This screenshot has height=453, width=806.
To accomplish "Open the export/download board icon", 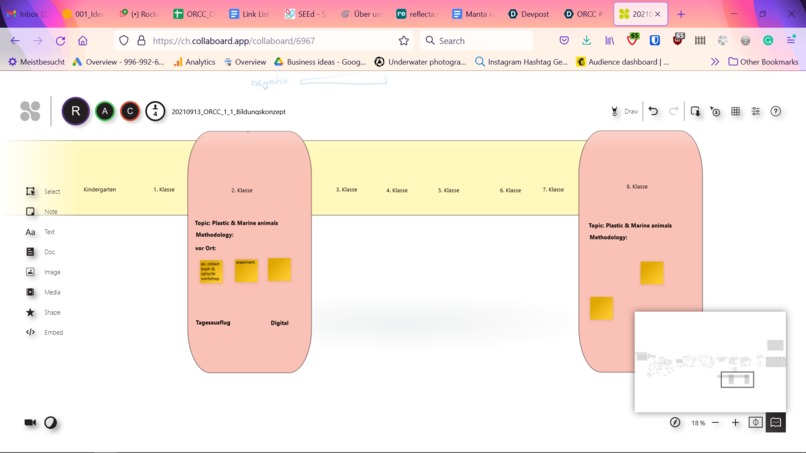I will coord(695,111).
